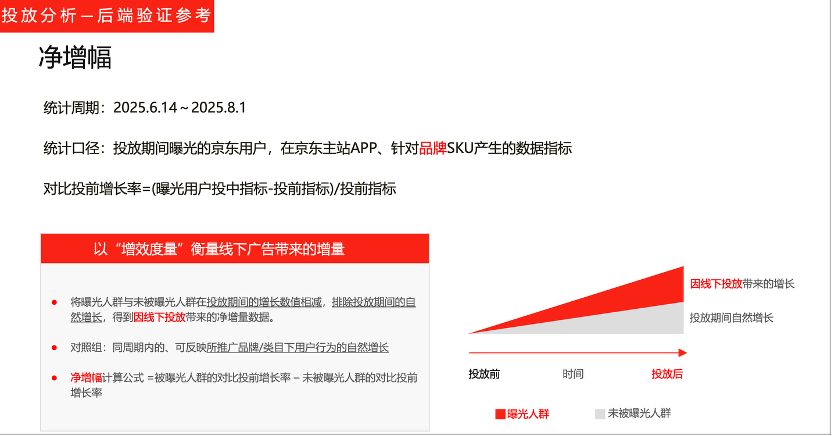Image resolution: width=832 pixels, height=436 pixels.
Task: Select the 投放前 timeline label
Action: click(484, 373)
